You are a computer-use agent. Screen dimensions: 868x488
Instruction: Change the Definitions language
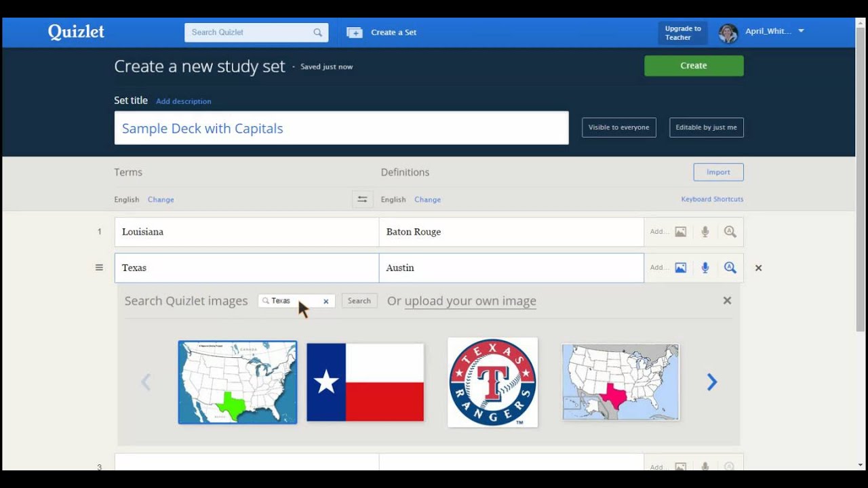tap(427, 199)
